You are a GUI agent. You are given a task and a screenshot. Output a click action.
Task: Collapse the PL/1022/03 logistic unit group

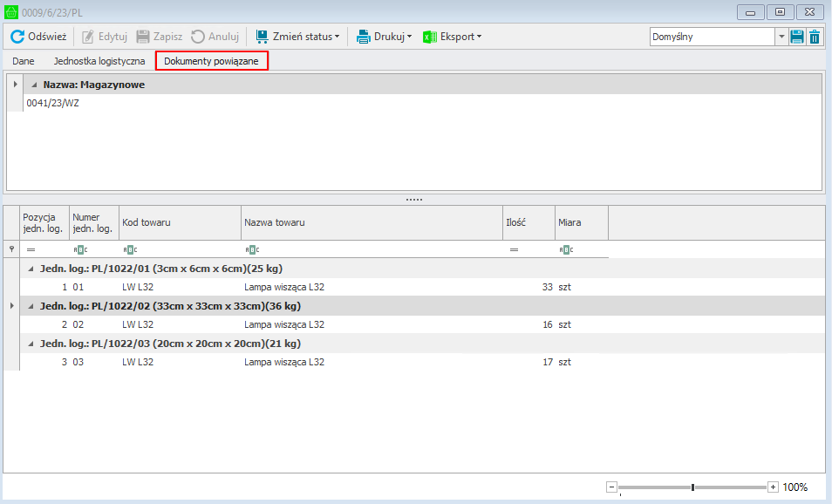31,344
